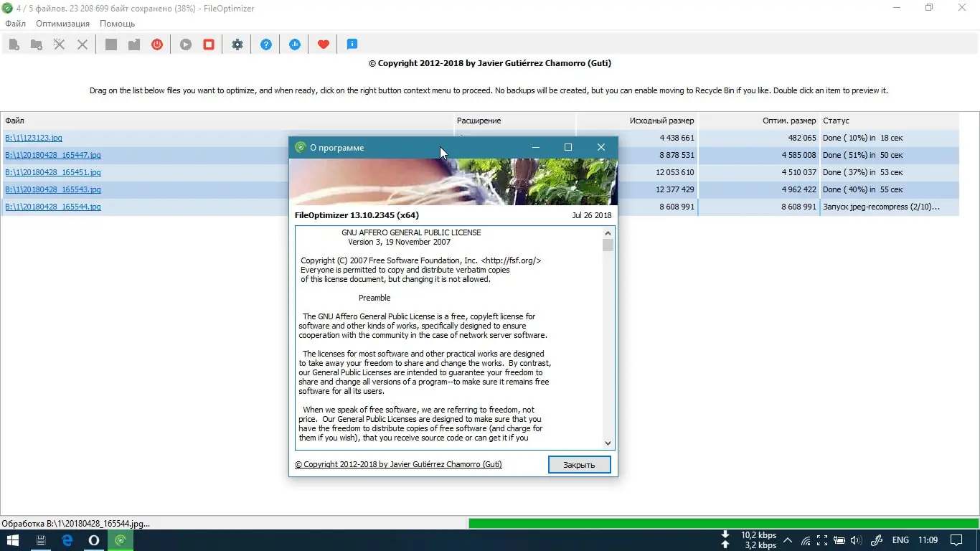Image resolution: width=980 pixels, height=551 pixels.
Task: Minimize the О программе dialog
Action: [535, 147]
